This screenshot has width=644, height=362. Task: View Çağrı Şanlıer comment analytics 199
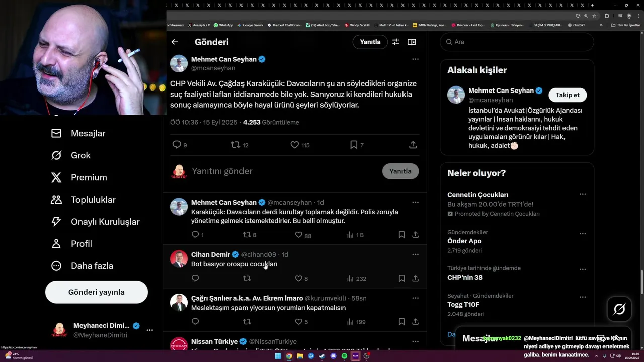coord(356,322)
